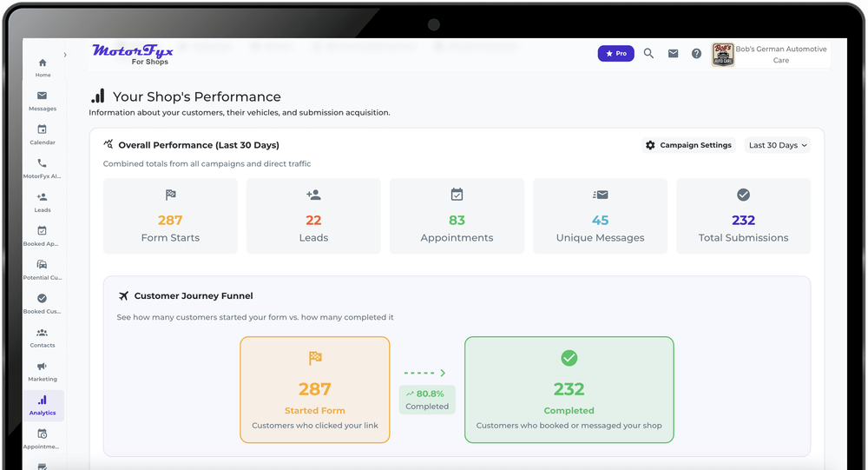The image size is (868, 470).
Task: Open Messages from the sidebar
Action: 43,101
